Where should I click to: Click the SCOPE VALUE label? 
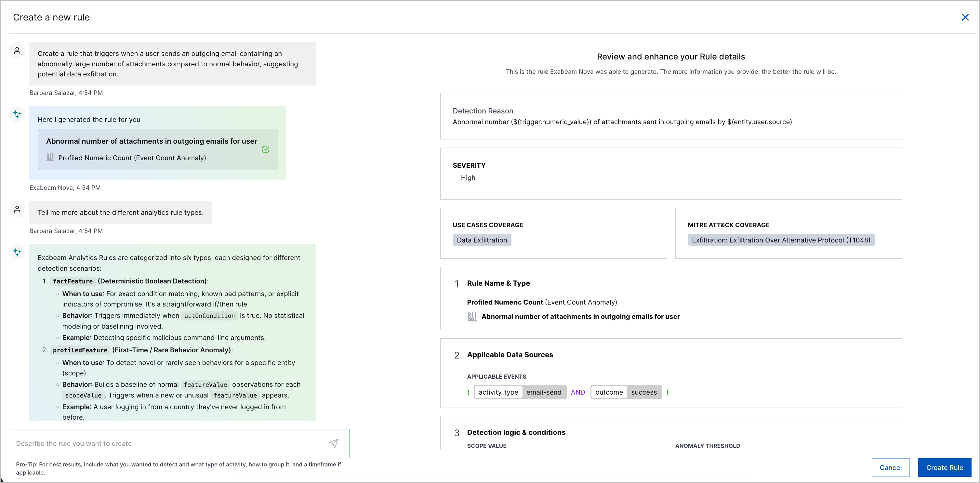[x=486, y=446]
